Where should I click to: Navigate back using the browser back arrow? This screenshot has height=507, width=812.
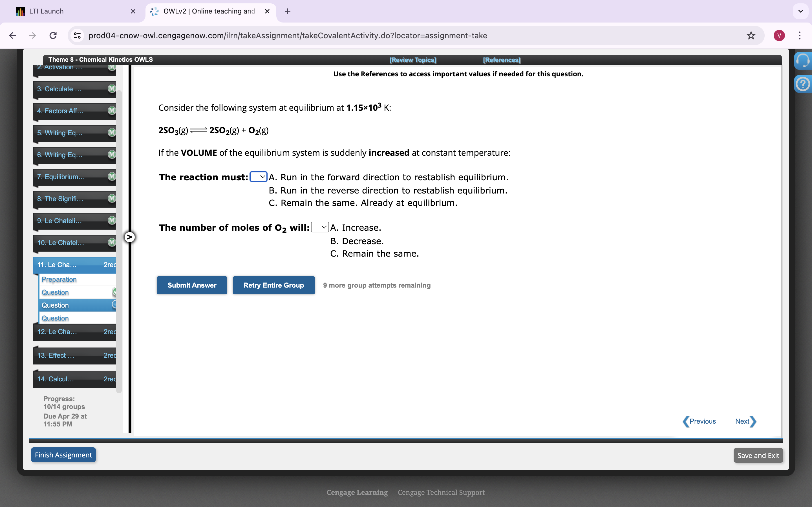coord(12,35)
